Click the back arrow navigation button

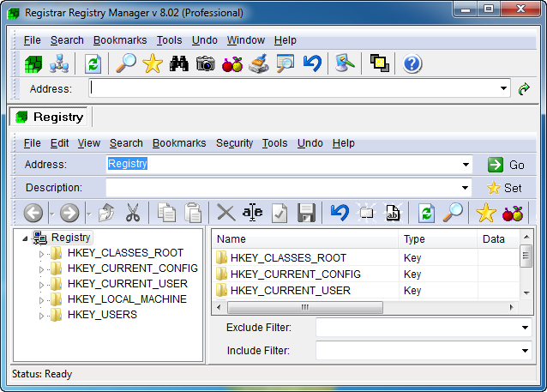[x=33, y=213]
